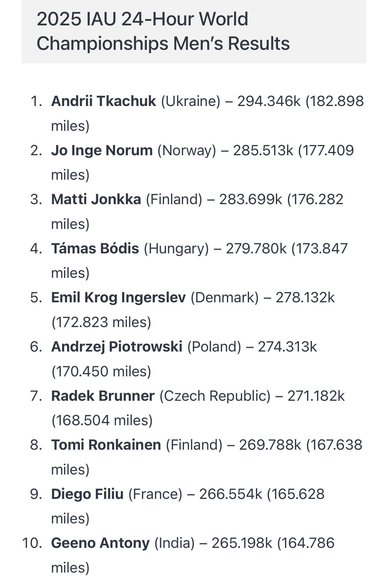388x588 pixels.
Task: Click the name Jo Inge Norum
Action: tap(102, 150)
